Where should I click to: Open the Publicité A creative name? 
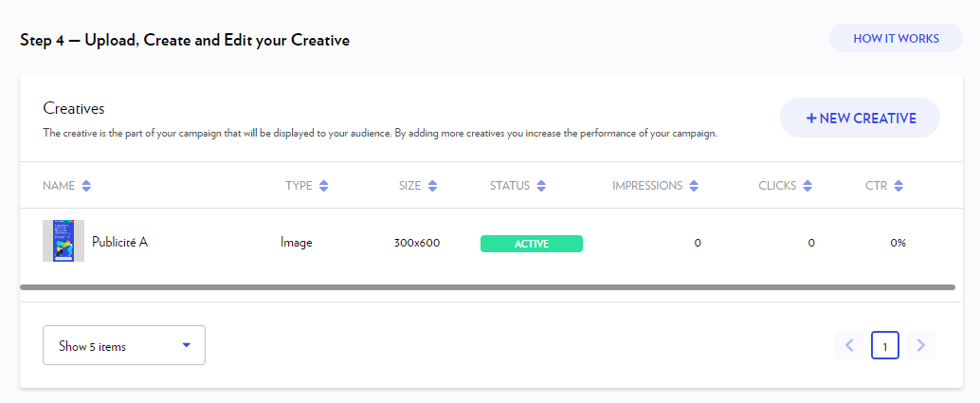point(119,242)
